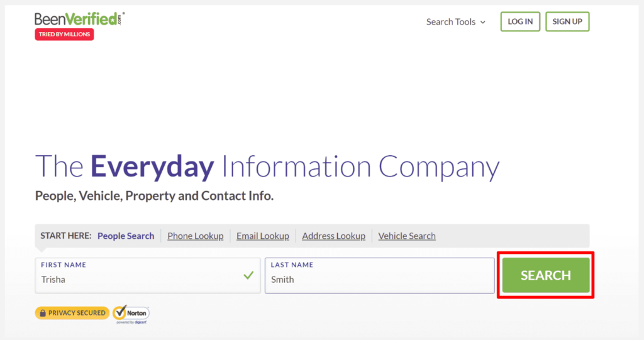Click the LOG IN button

pyautogui.click(x=520, y=22)
